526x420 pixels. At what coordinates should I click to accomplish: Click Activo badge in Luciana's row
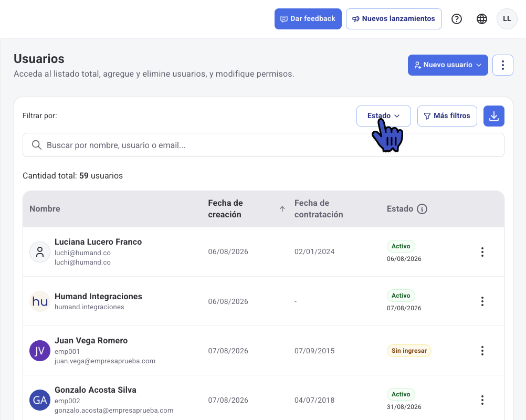coord(401,246)
